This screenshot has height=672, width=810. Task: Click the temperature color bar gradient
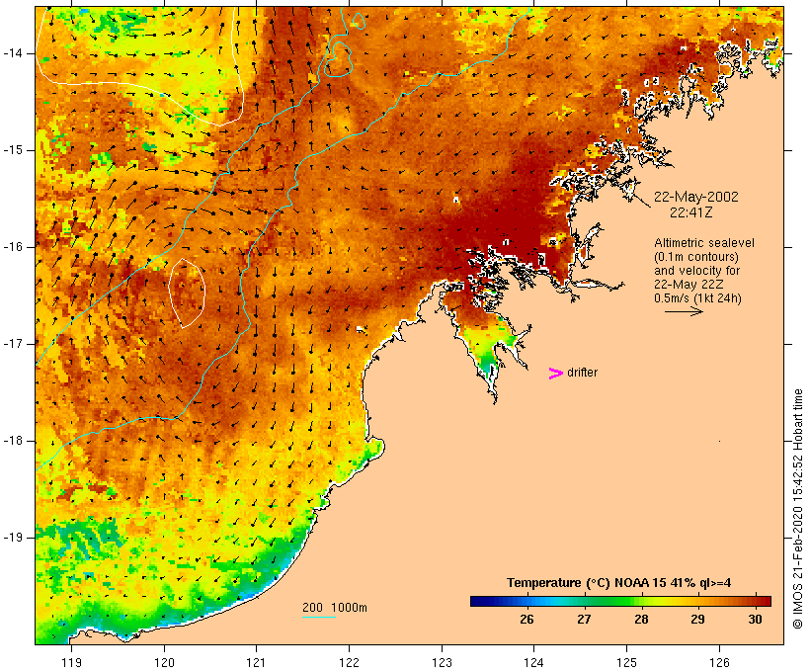(620, 601)
